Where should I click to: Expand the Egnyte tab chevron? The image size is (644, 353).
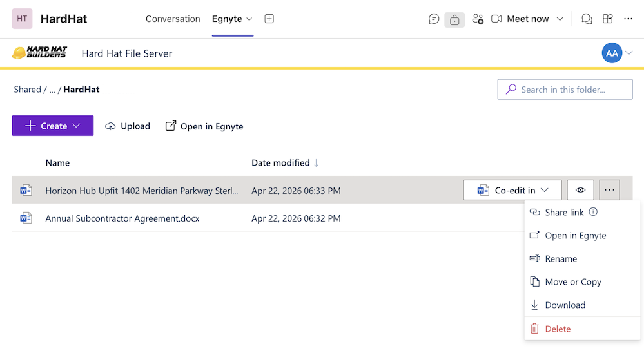pyautogui.click(x=249, y=19)
